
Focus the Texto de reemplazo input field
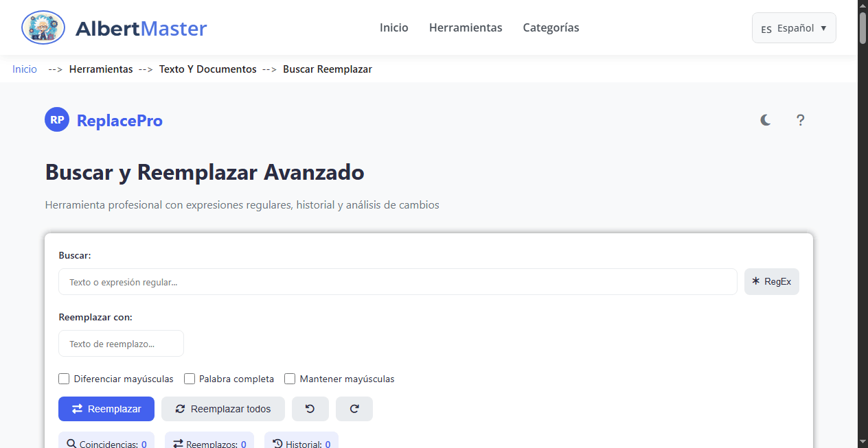click(x=121, y=343)
